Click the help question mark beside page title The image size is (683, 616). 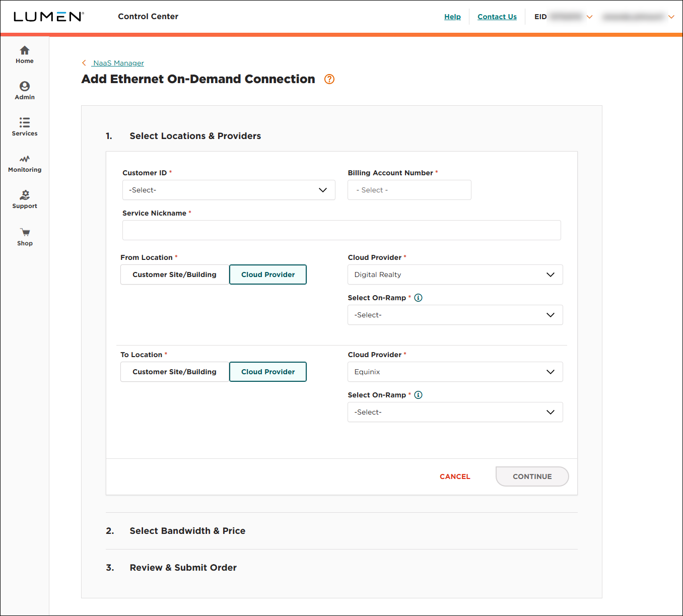(329, 79)
